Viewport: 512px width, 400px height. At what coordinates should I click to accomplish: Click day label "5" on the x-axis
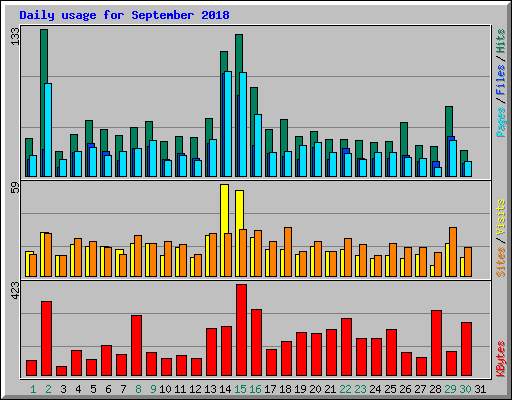[93, 389]
